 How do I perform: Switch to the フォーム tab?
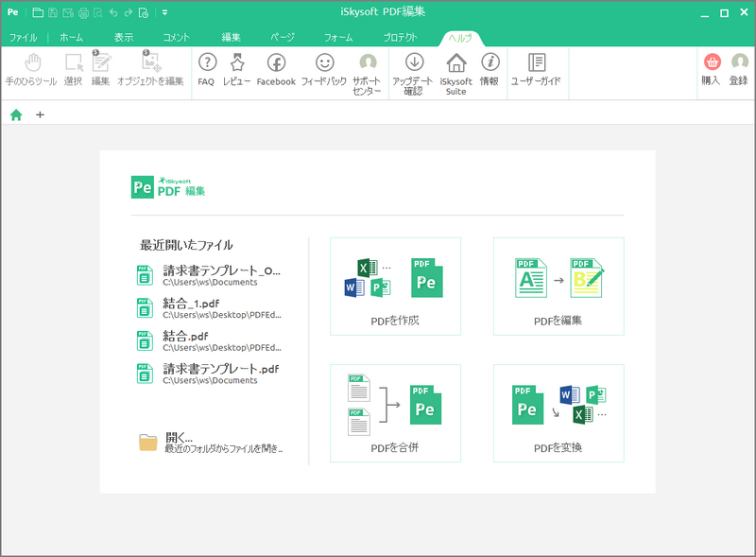pos(338,37)
